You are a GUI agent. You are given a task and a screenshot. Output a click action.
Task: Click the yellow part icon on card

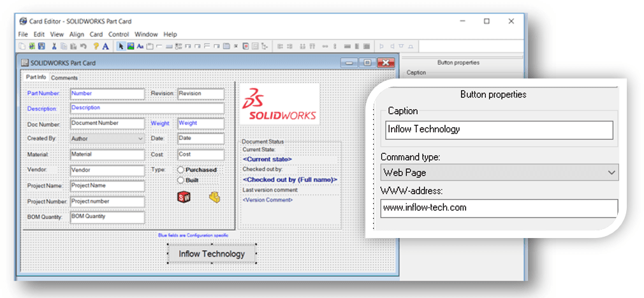point(214,197)
